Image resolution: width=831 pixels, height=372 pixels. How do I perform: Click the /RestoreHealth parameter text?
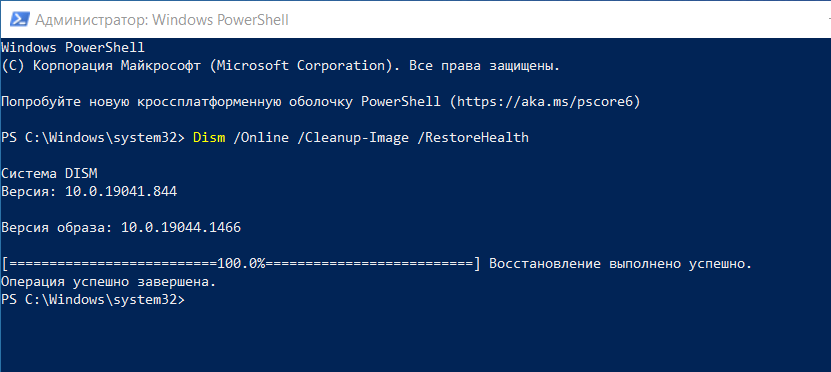pyautogui.click(x=473, y=138)
